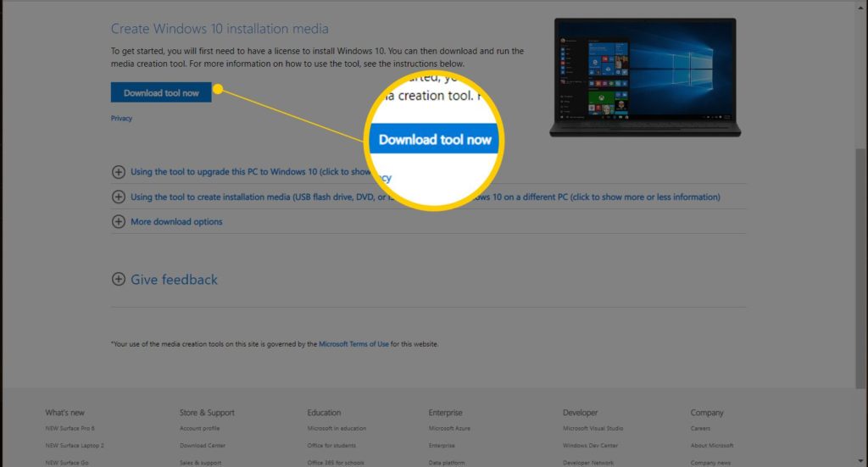This screenshot has height=467, width=868.
Task: Open the Microsoft Terms of Use link
Action: 353,344
